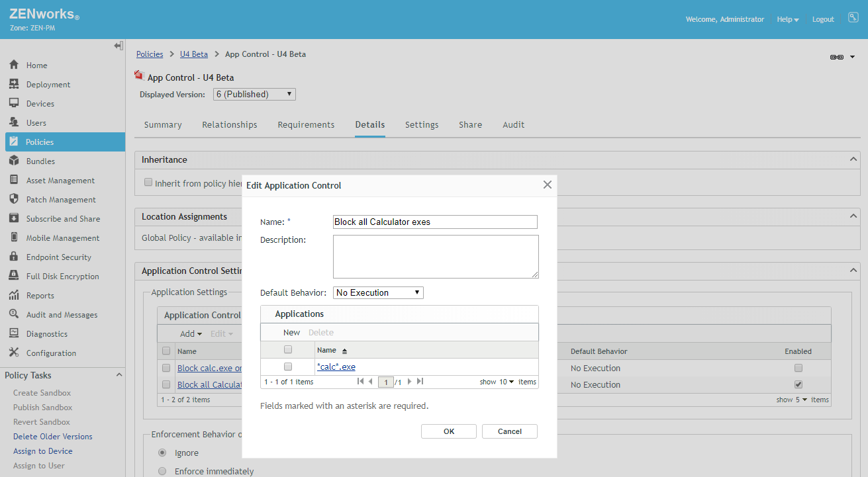
Task: Click the link chain icon
Action: point(837,58)
